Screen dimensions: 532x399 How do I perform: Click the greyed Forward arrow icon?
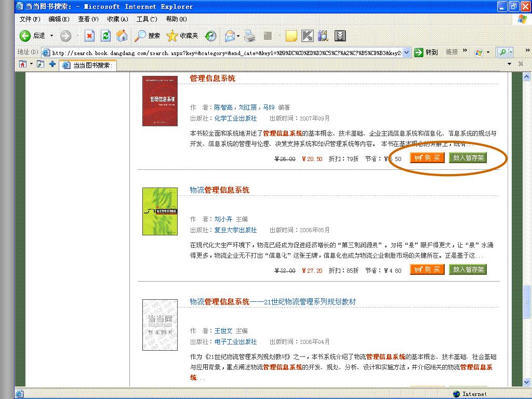click(x=65, y=36)
